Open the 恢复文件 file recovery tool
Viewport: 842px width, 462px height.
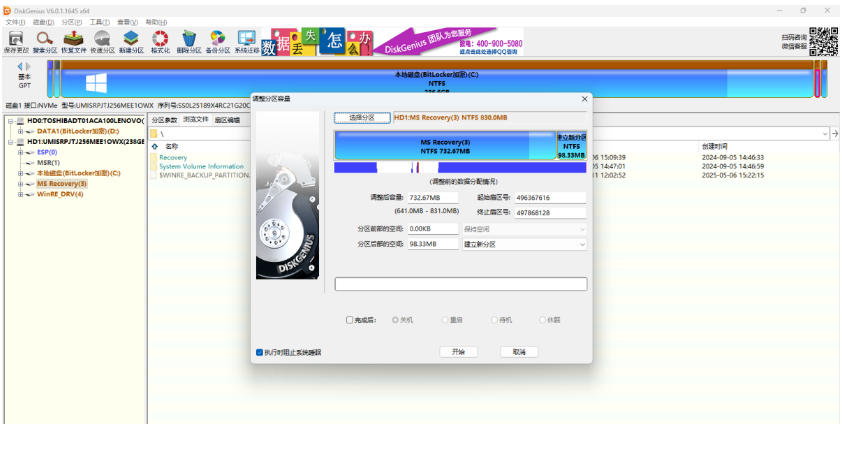pos(73,40)
